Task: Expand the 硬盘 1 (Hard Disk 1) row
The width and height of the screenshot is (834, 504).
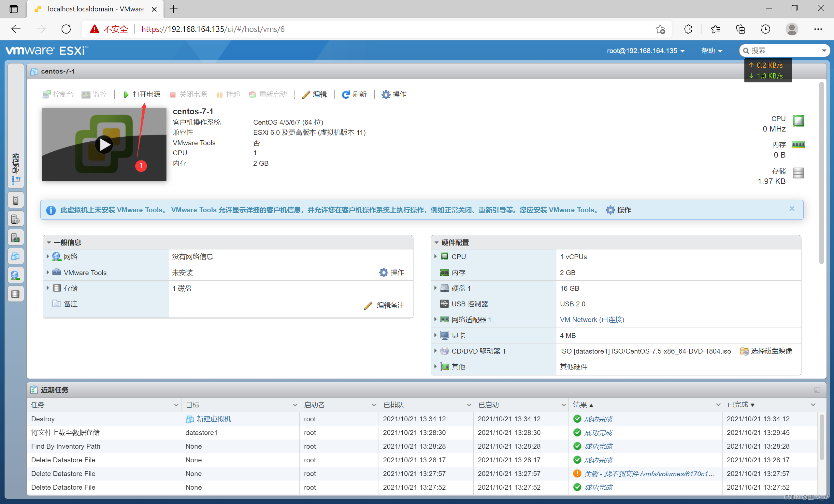Action: pyautogui.click(x=436, y=288)
